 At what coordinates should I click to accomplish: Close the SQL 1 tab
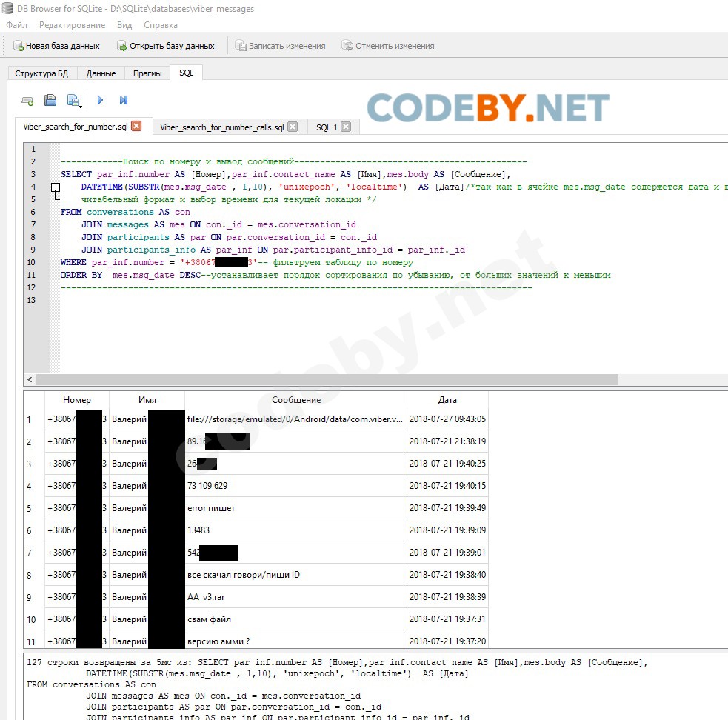(x=346, y=127)
